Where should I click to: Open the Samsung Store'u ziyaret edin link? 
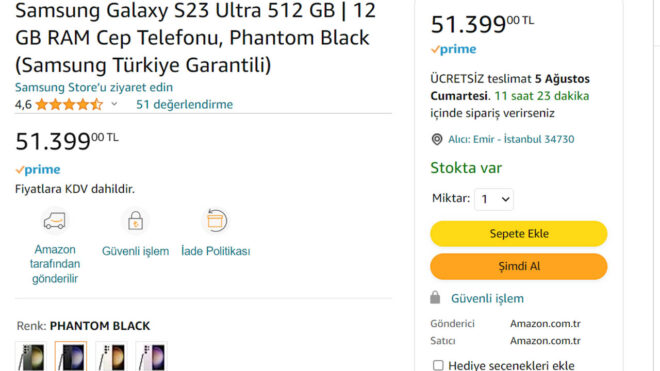pos(94,87)
